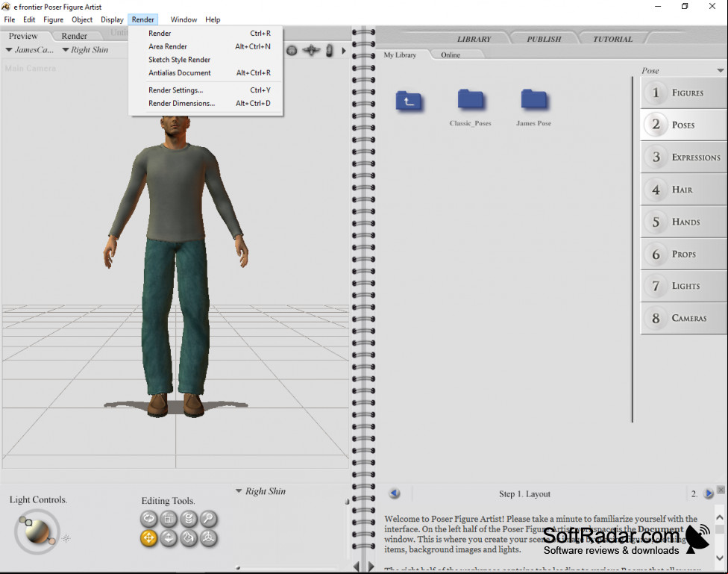Click the small arrow beside camera controls

344,50
